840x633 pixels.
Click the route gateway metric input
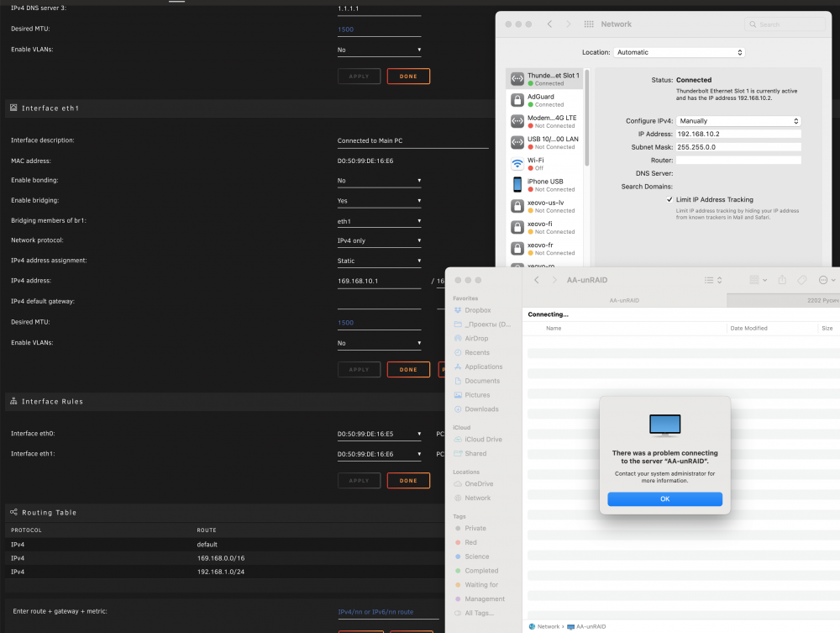(388, 612)
